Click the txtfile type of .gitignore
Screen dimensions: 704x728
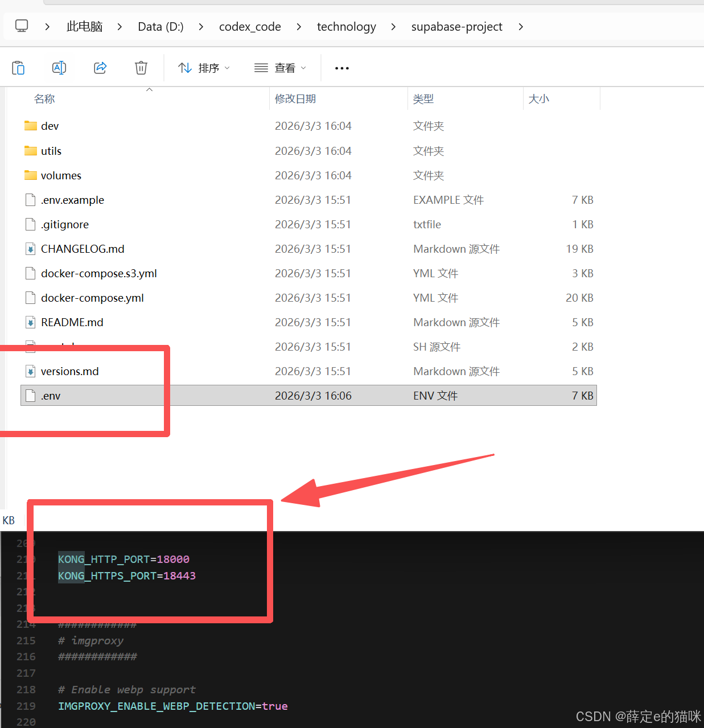pyautogui.click(x=427, y=224)
